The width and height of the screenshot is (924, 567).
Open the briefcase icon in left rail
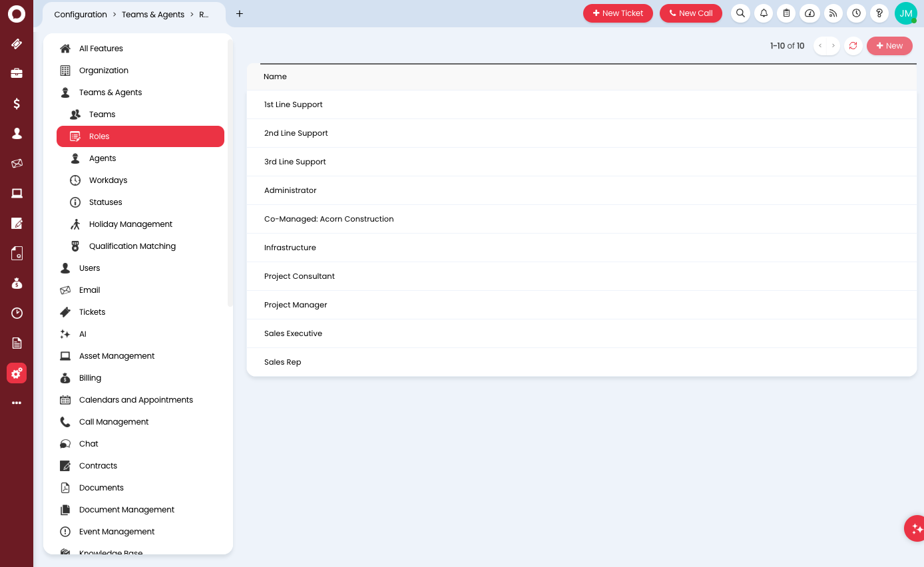(17, 73)
